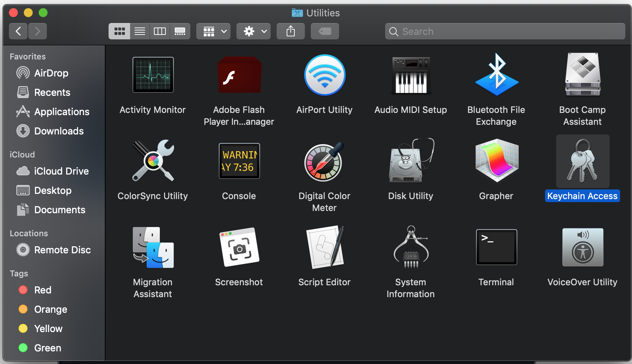Click the Edit Tags toolbar button
Screen dimensions: 632x364
pos(325,32)
